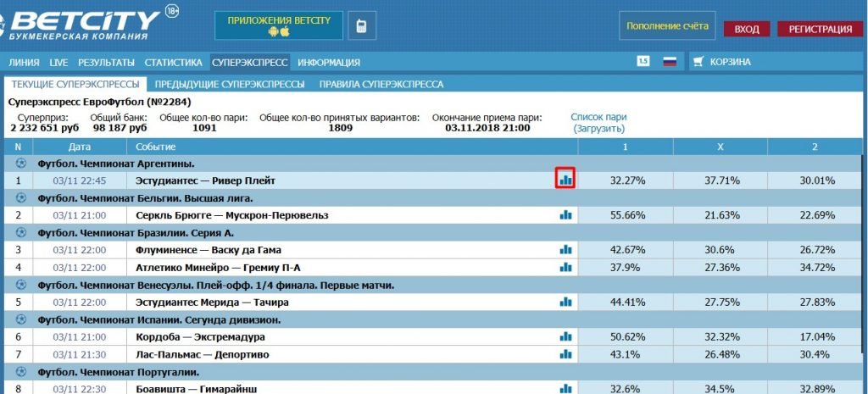This screenshot has height=394, width=868.
Task: Open the LIVE menu item
Action: [x=58, y=63]
